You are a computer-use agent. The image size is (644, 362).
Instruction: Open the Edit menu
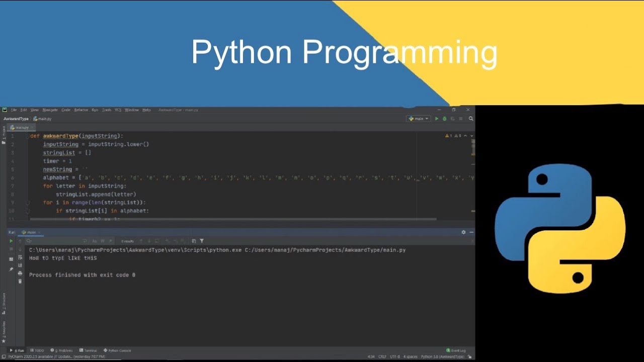24,110
